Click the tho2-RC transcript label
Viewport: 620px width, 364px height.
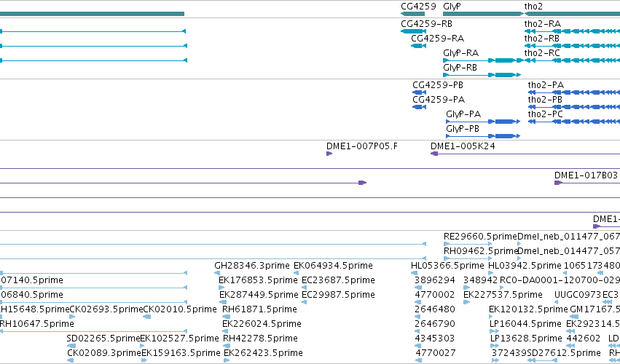click(x=542, y=53)
